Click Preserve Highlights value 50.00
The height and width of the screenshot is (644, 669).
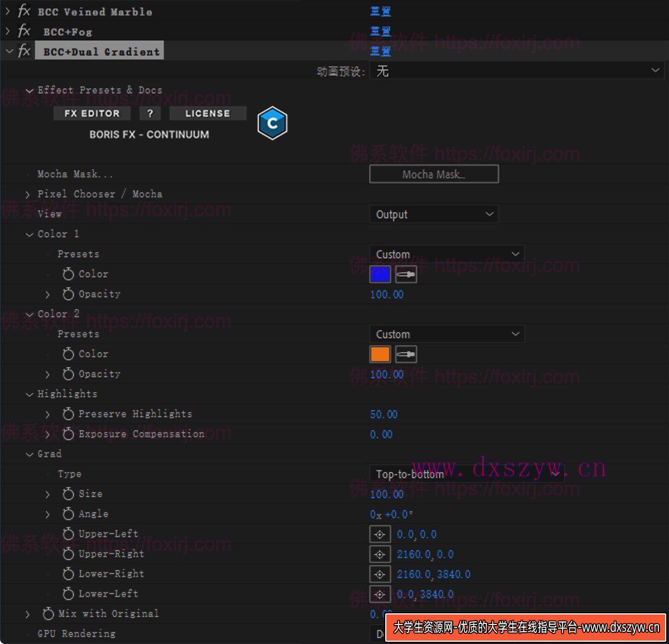tap(384, 414)
